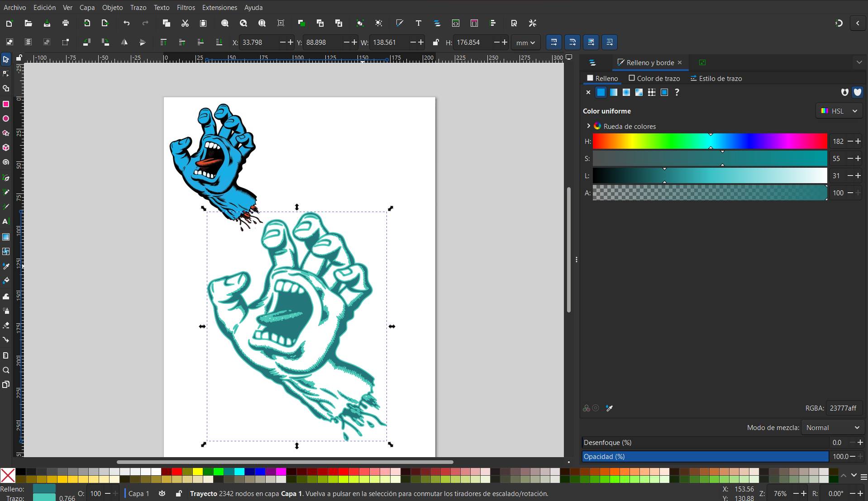
Task: Expand the Rueda de colores section
Action: 588,126
